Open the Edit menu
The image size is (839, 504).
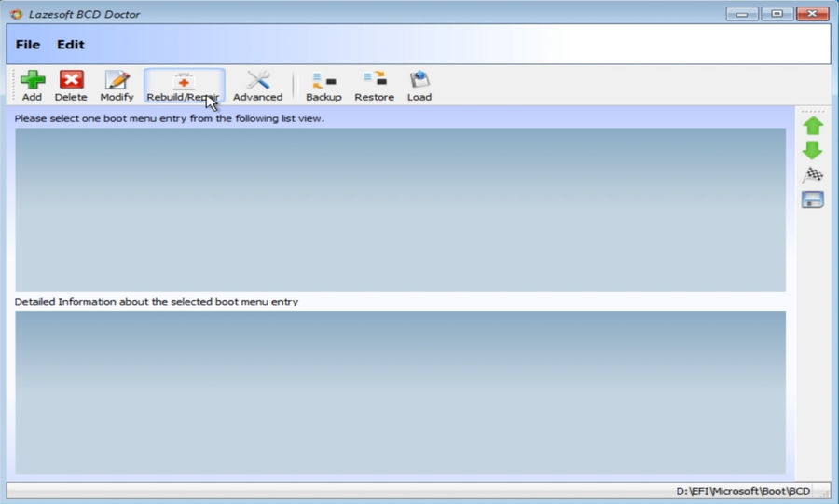click(x=70, y=45)
